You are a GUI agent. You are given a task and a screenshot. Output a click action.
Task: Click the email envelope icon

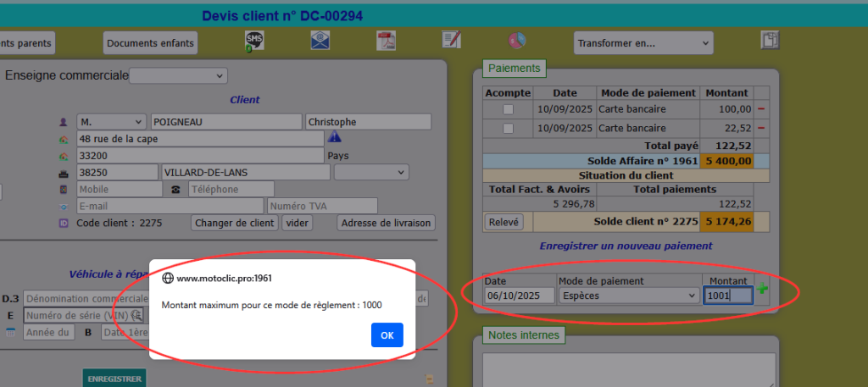point(320,41)
